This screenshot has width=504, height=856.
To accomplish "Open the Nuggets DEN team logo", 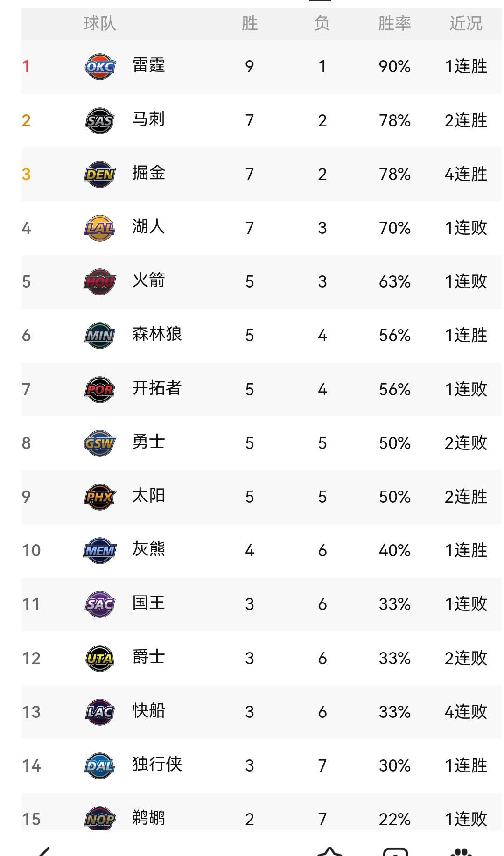I will [99, 173].
